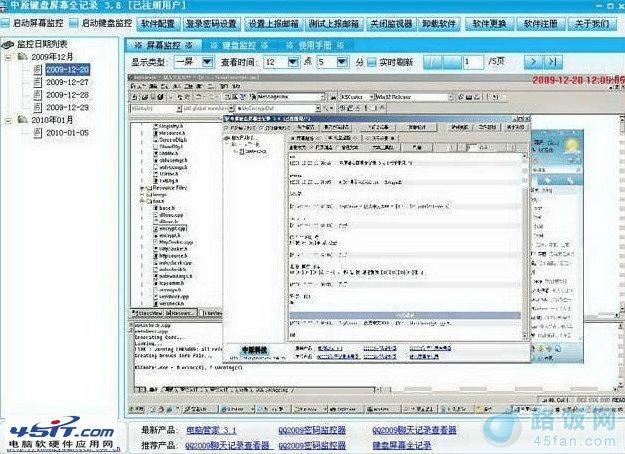The height and width of the screenshot is (454, 625).
Task: Click the document icon beside 2009-12-29
Action: click(37, 107)
